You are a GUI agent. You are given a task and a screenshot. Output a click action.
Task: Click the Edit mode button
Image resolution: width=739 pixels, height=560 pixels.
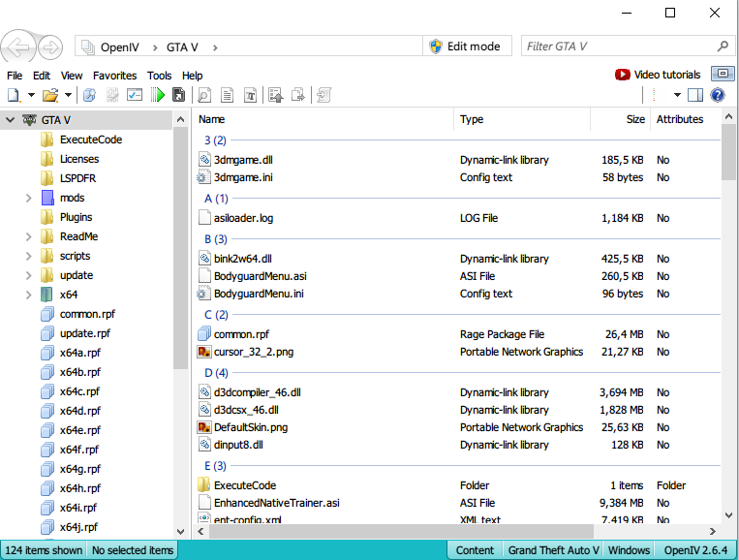[x=467, y=47]
